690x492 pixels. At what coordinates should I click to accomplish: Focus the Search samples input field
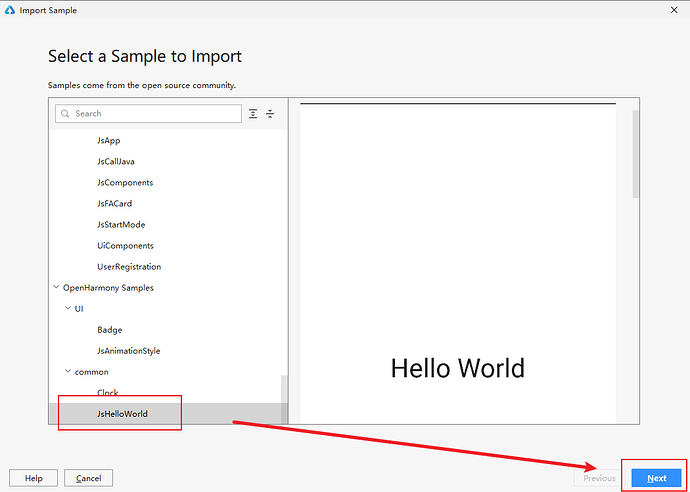coord(148,114)
